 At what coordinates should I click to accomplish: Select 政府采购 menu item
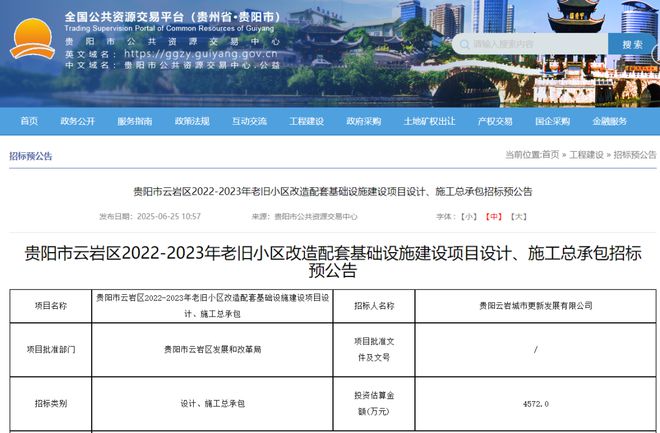pos(364,121)
